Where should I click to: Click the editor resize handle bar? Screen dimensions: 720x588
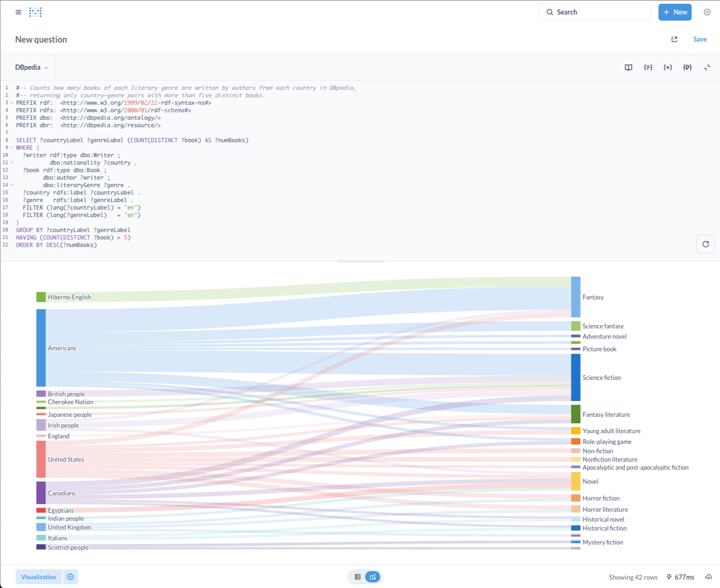click(x=361, y=261)
